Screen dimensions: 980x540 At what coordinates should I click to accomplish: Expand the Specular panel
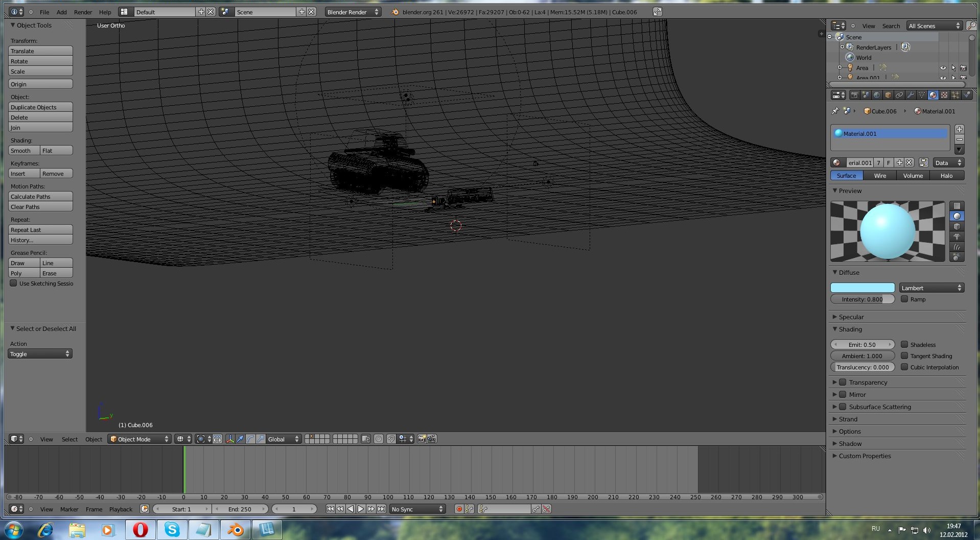(851, 317)
